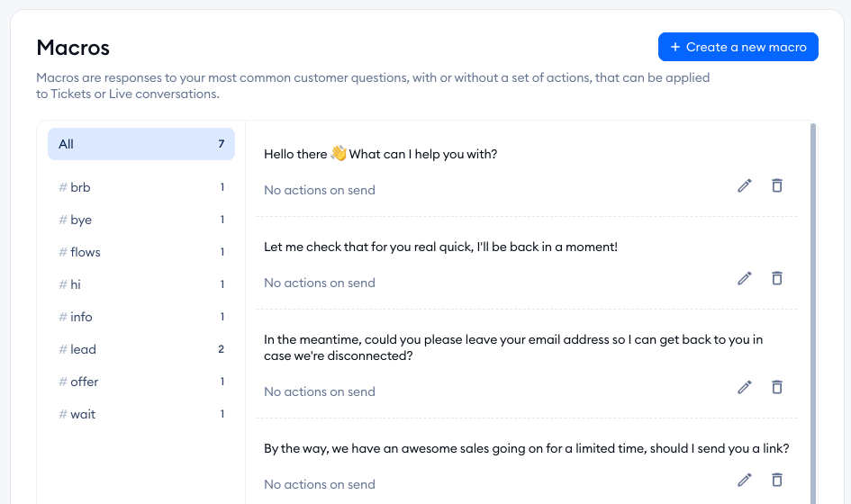Edit the 'Let me check that' macro

[744, 278]
